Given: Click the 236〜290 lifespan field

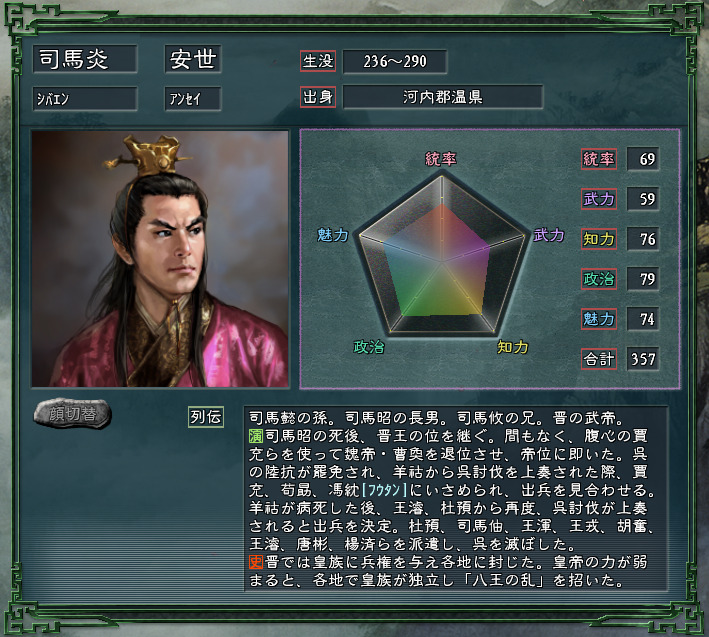Looking at the screenshot, I should click(x=395, y=61).
